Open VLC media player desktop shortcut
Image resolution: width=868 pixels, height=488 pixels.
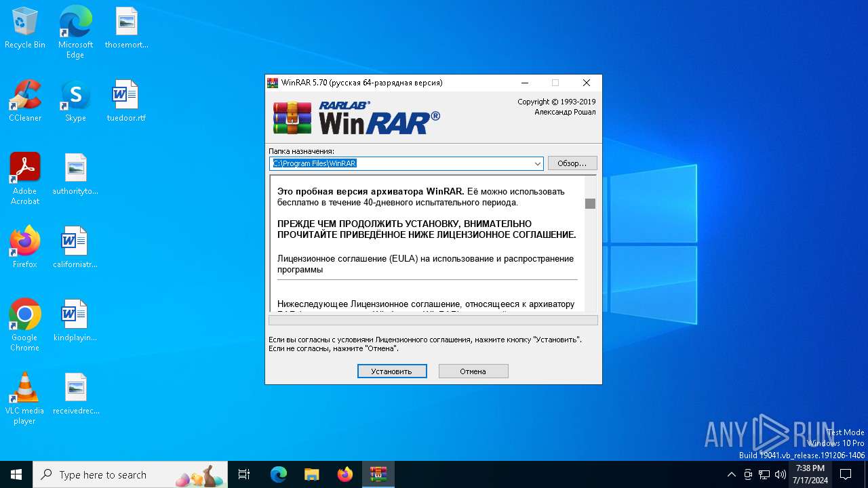(x=25, y=399)
